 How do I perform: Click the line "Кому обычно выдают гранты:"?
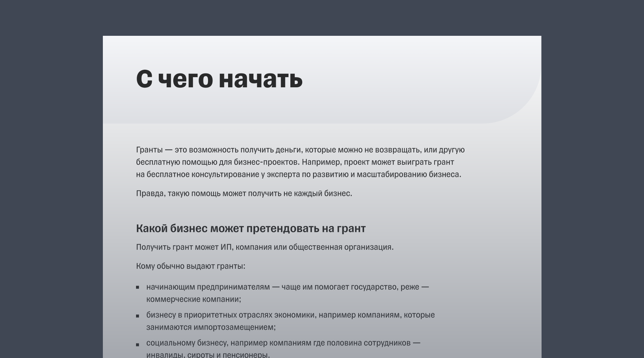[x=191, y=266]
